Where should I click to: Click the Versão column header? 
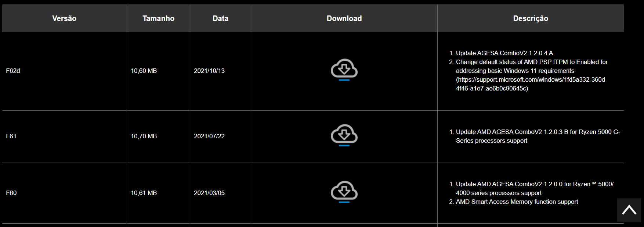click(64, 18)
